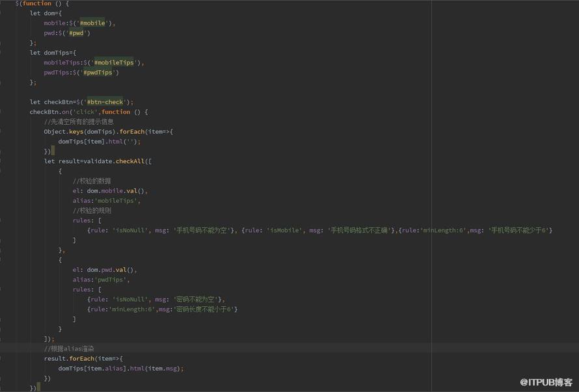The height and width of the screenshot is (392, 579).
Task: Place cursor on the '#mobileTips' selector string
Action: (114, 62)
